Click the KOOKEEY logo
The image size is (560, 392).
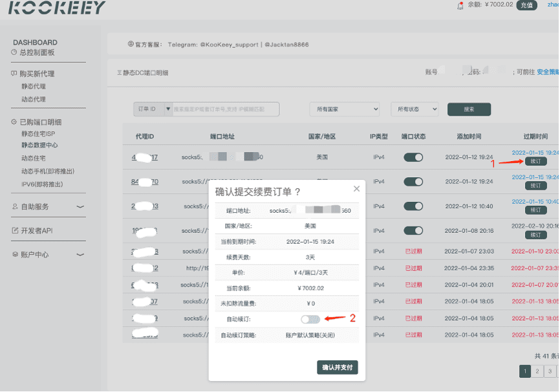pos(57,7)
